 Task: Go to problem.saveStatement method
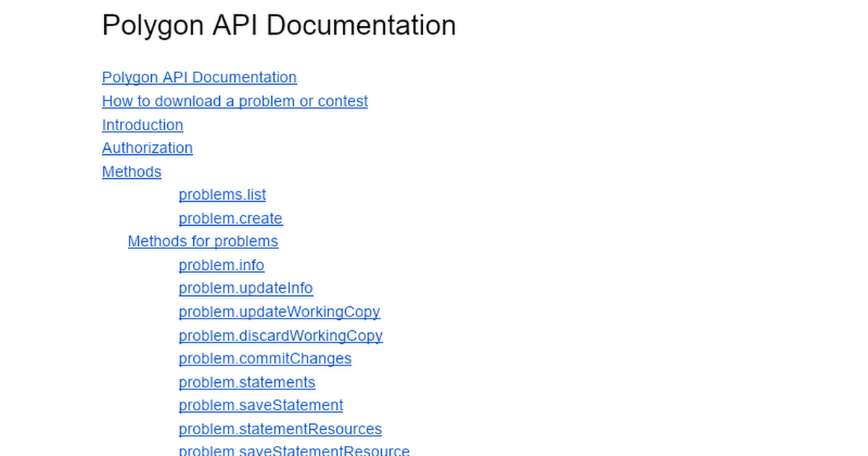260,405
